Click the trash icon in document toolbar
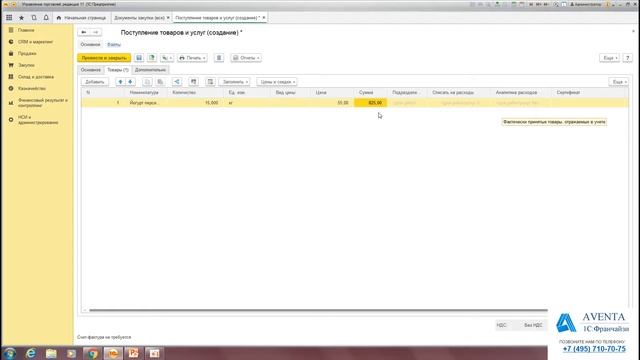The image size is (640, 360). pos(219,58)
